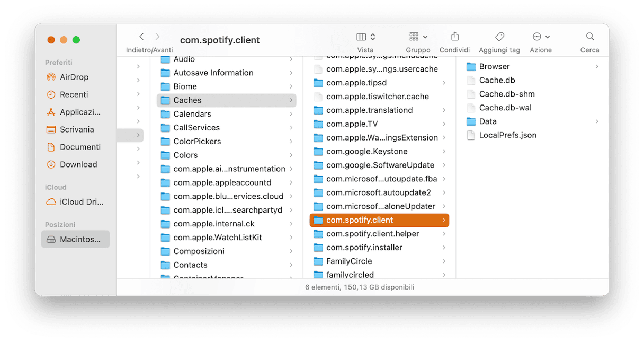Screen dimensions: 644x342
Task: Open AirDrop in the sidebar
Action: [75, 77]
